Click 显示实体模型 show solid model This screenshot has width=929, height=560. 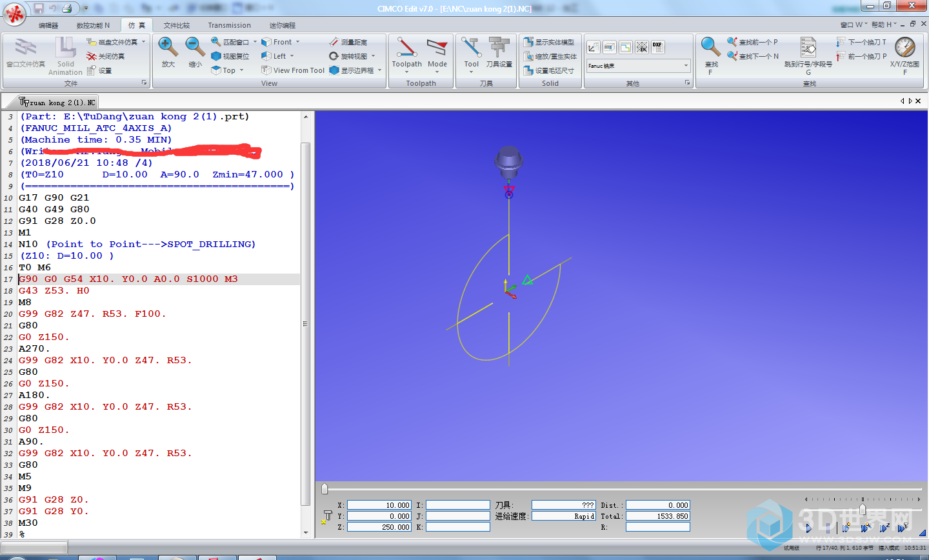pyautogui.click(x=548, y=42)
